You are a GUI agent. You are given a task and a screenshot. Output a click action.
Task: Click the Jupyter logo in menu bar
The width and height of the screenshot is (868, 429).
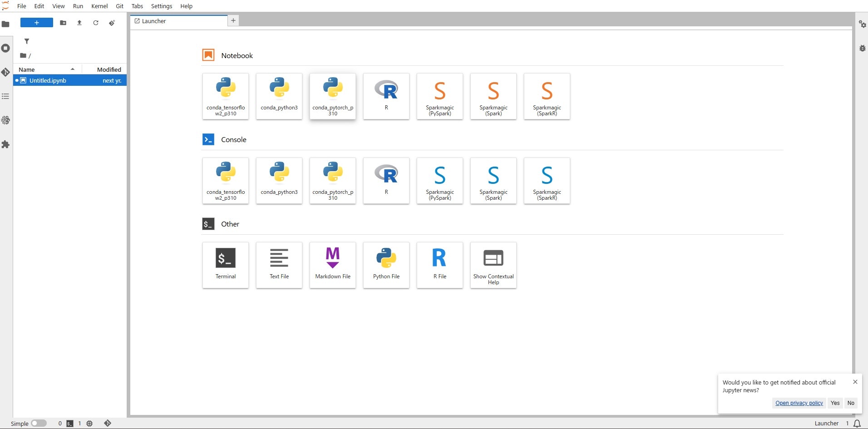[x=5, y=6]
